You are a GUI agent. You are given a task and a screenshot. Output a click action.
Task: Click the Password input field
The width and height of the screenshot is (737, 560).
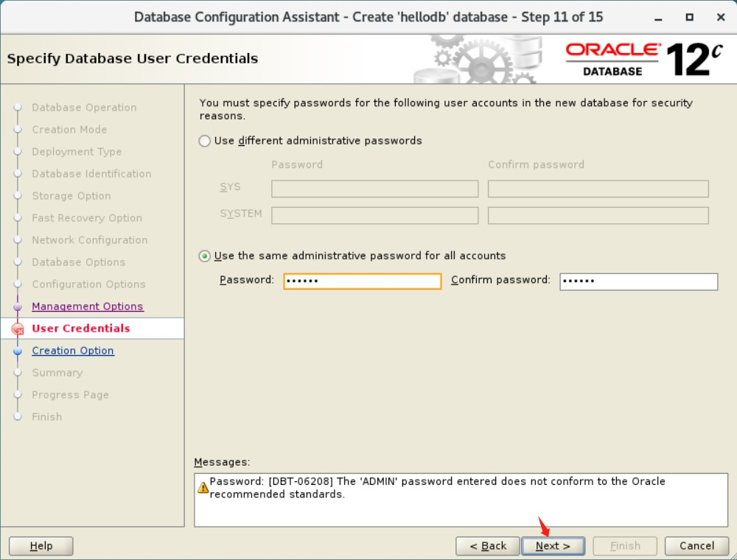click(x=363, y=281)
